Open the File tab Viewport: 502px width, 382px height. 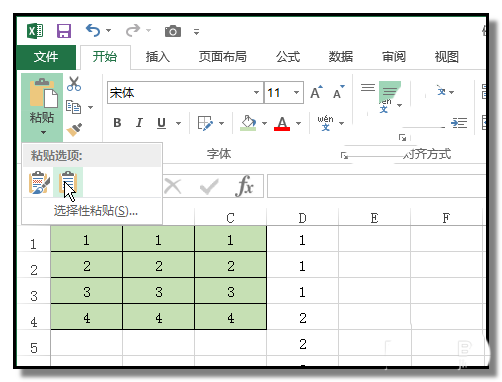[x=46, y=57]
